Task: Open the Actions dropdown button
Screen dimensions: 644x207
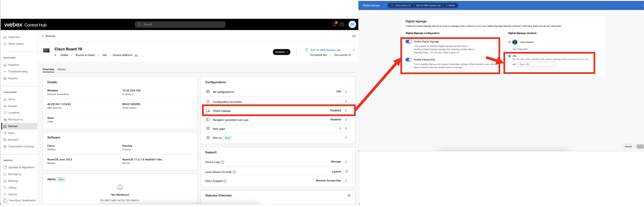Action: pos(281,52)
